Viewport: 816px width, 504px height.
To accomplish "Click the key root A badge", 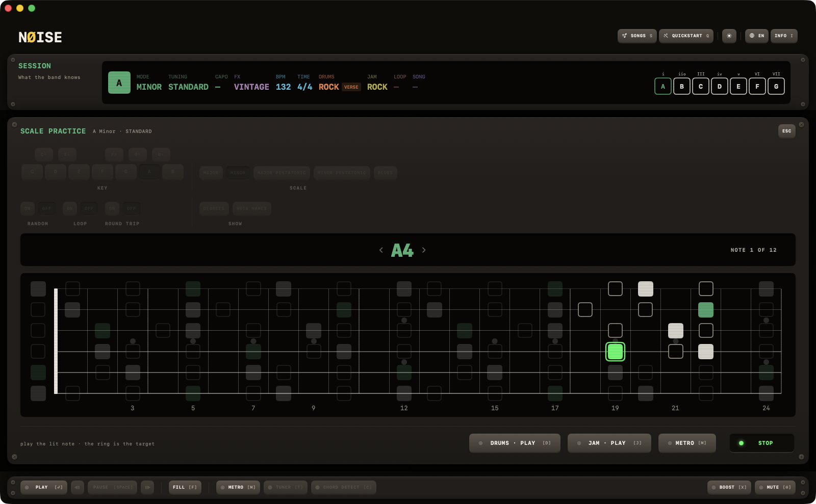I will pyautogui.click(x=119, y=83).
